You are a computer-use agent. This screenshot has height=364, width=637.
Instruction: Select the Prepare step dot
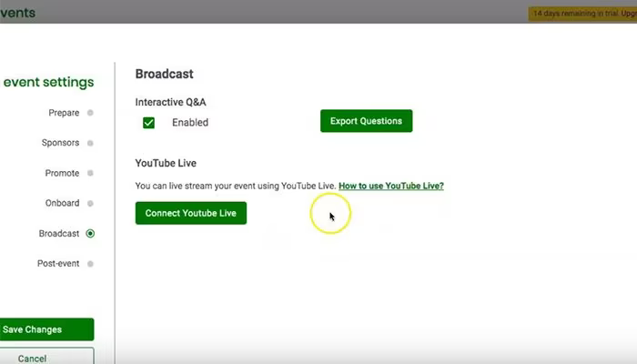pyautogui.click(x=90, y=113)
